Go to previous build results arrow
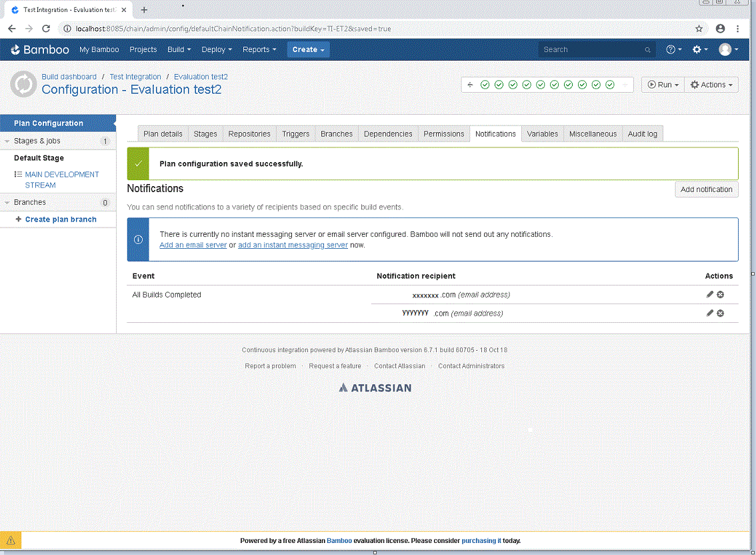Screen dimensions: 756x555 point(470,85)
